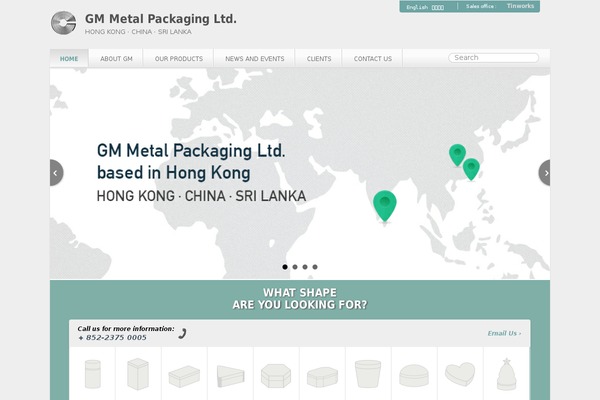
Task: Click the GM Metal Packaging round logo
Action: (64, 23)
